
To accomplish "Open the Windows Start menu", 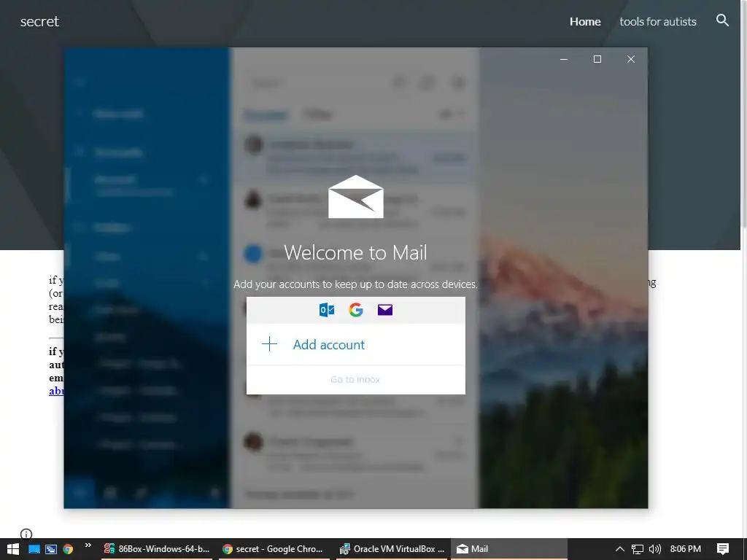I will (13, 549).
